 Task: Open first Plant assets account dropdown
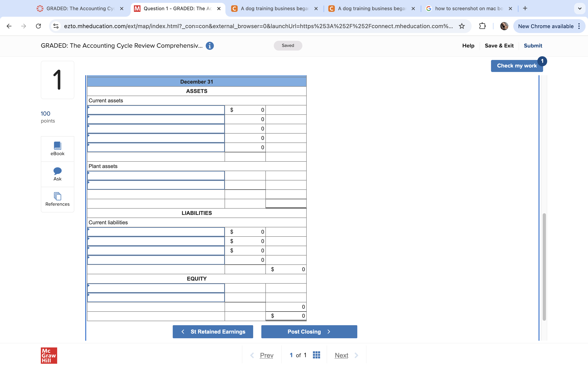point(156,176)
